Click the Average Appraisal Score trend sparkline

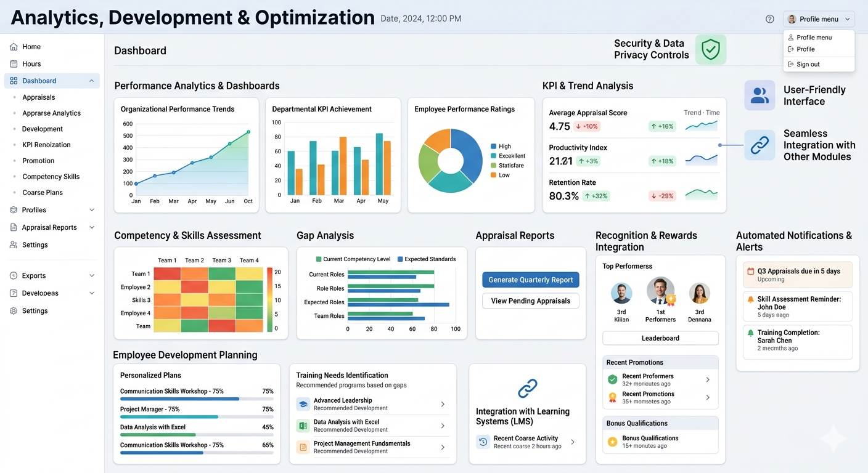702,126
